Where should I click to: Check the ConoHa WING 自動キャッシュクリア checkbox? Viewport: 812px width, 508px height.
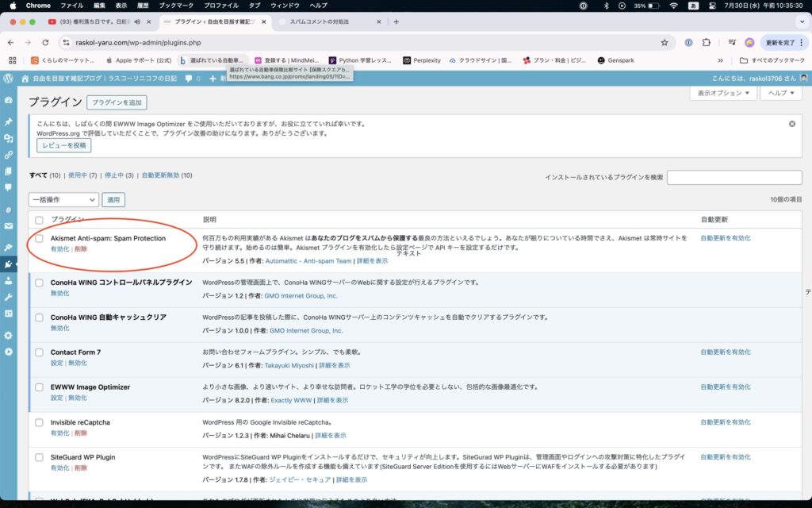tap(40, 317)
